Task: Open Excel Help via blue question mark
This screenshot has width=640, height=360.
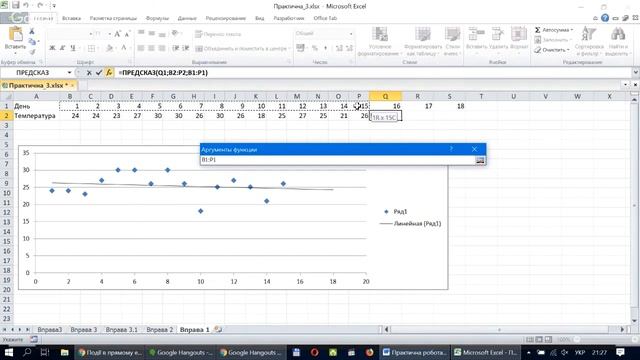Action: [605, 18]
